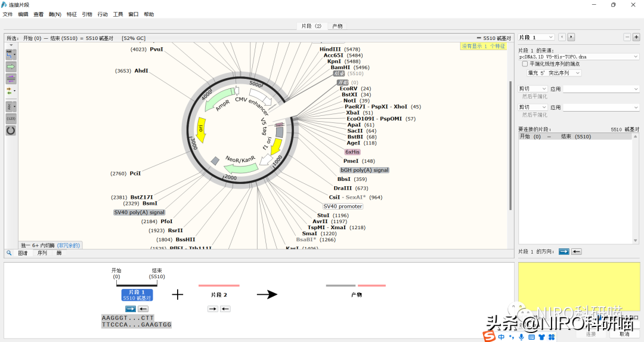
Task: Expand the pcDNA3.1D source file dropdown
Action: coord(636,57)
